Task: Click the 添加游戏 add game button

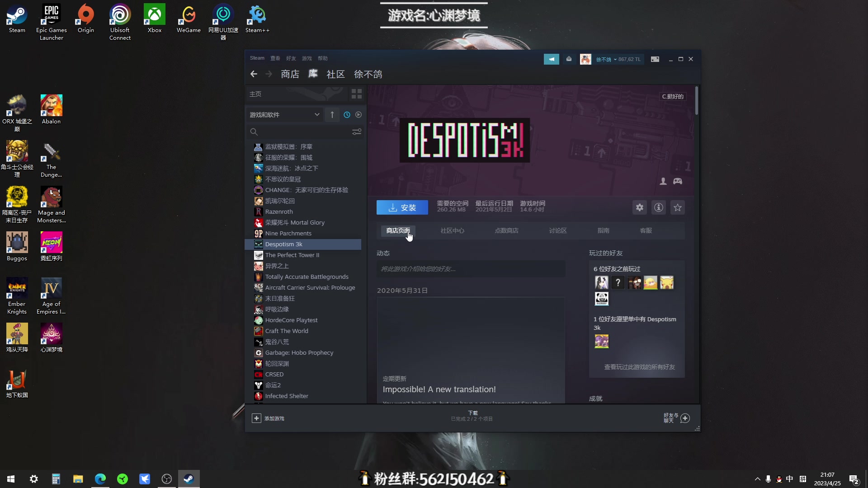Action: pyautogui.click(x=268, y=418)
